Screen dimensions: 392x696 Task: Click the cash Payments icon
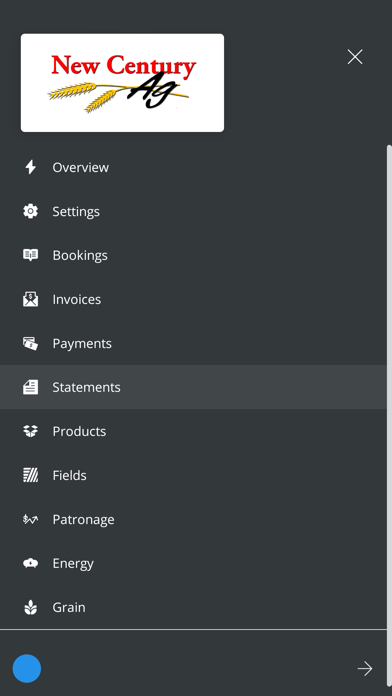pos(30,343)
